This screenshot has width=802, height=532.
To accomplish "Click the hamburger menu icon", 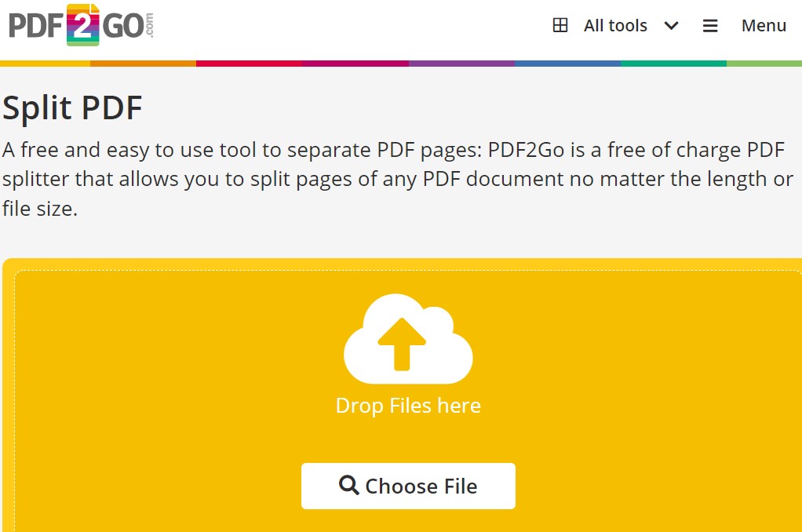I will (710, 26).
